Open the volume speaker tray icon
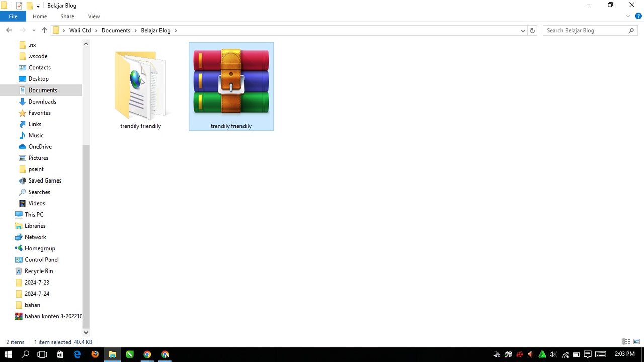The image size is (644, 362). [x=553, y=355]
